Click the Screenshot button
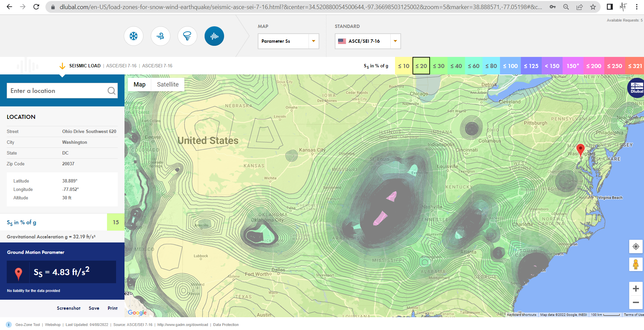This screenshot has width=644, height=330. pyautogui.click(x=68, y=308)
